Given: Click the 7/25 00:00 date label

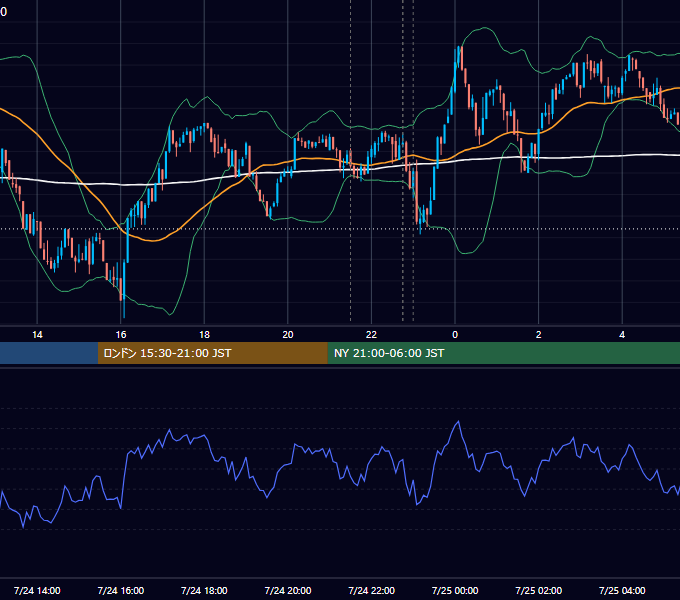Looking at the screenshot, I should click(x=455, y=590).
